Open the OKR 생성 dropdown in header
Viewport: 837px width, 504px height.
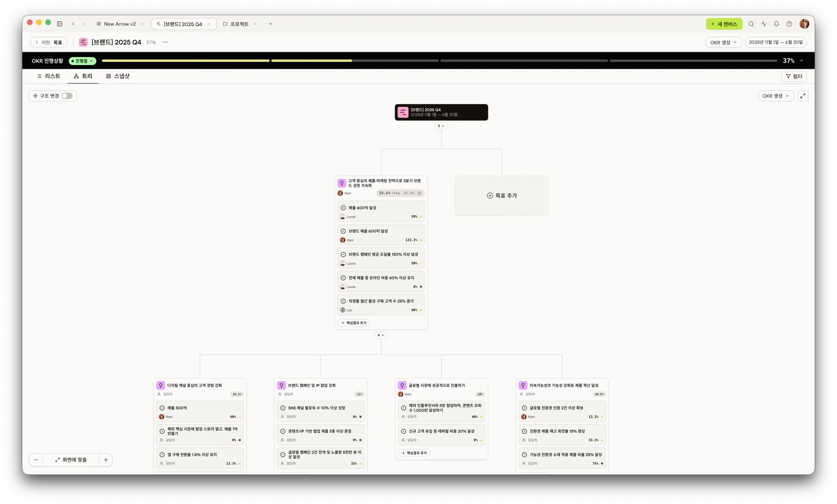point(723,42)
